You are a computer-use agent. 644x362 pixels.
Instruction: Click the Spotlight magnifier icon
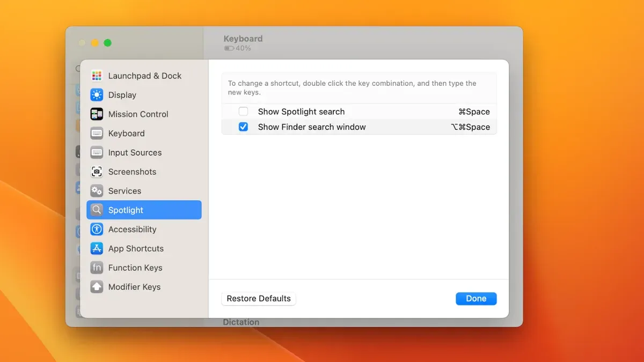(97, 210)
